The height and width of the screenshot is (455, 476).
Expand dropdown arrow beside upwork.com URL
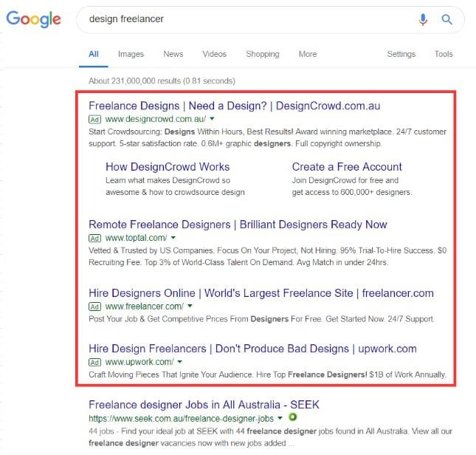coord(180,362)
